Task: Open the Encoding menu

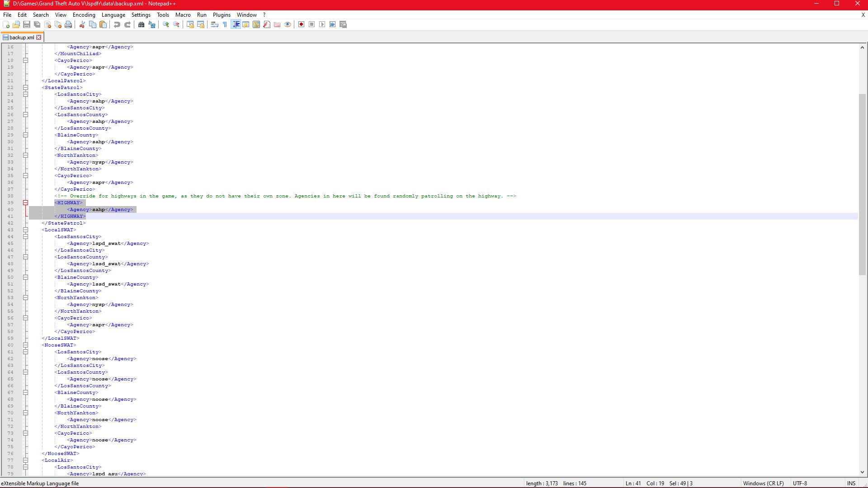Action: point(84,15)
